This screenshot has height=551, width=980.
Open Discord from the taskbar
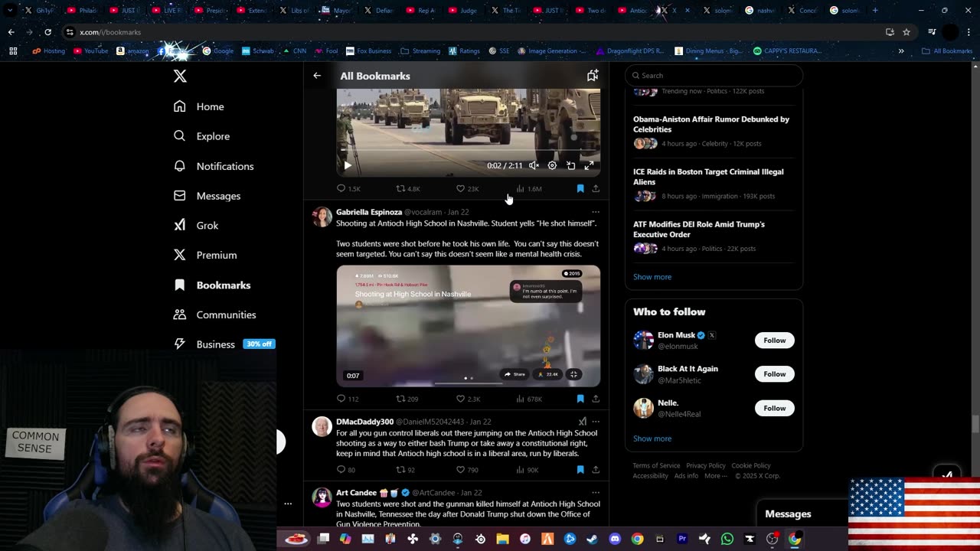coord(615,539)
